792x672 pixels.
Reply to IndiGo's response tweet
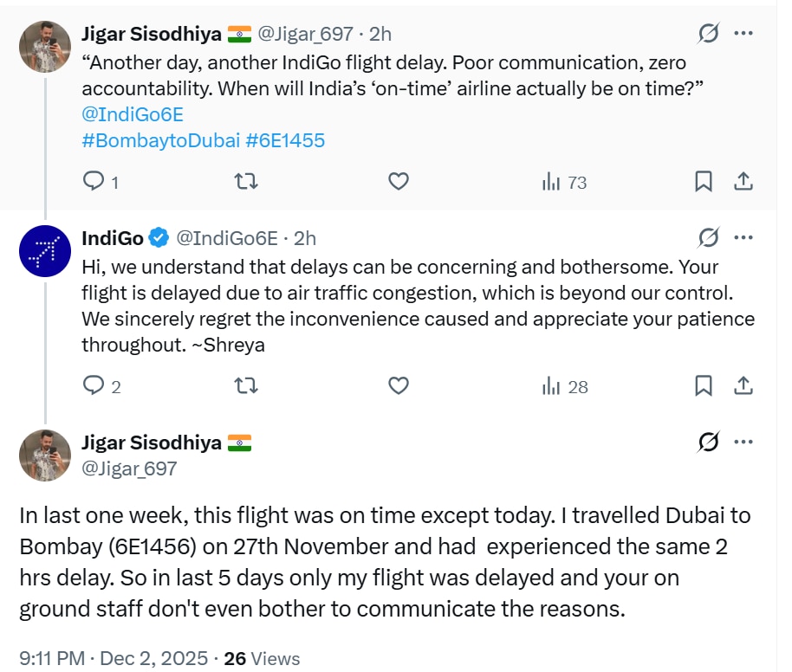(x=94, y=385)
